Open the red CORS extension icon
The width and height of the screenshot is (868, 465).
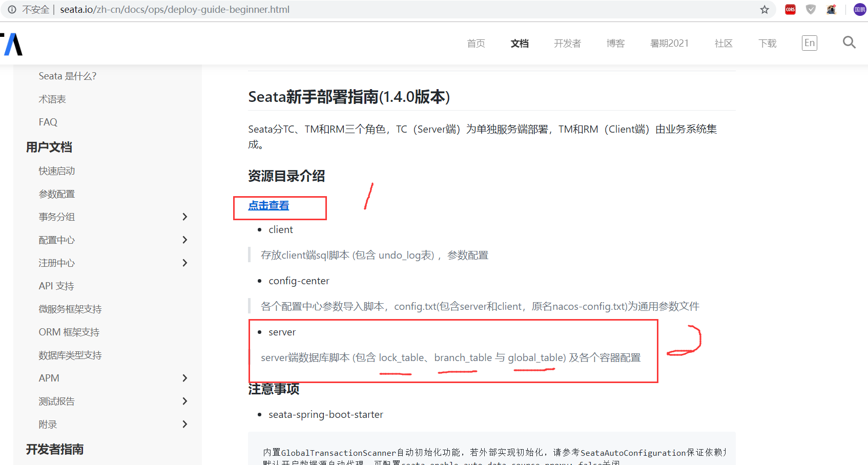(790, 10)
